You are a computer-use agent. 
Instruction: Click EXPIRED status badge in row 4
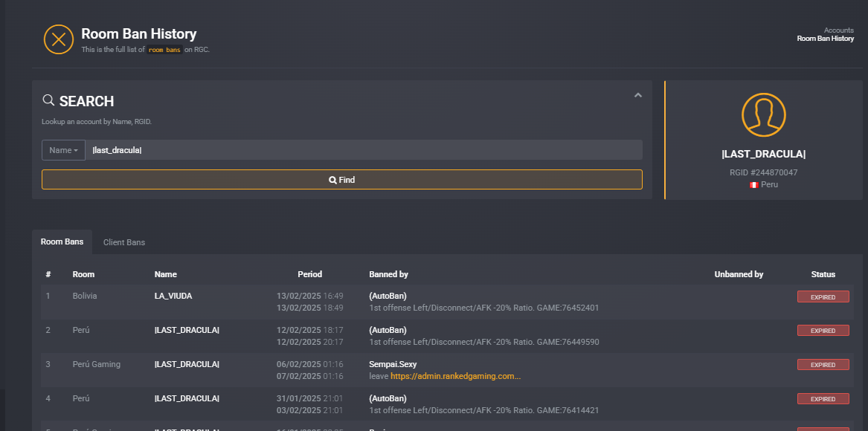click(x=823, y=399)
